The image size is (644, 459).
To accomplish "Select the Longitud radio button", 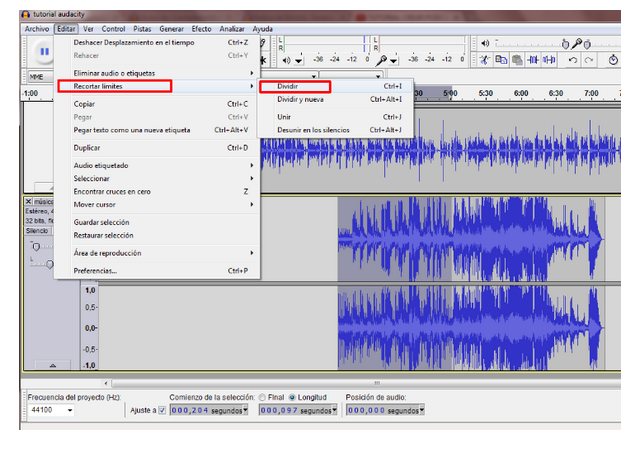I will 293,397.
